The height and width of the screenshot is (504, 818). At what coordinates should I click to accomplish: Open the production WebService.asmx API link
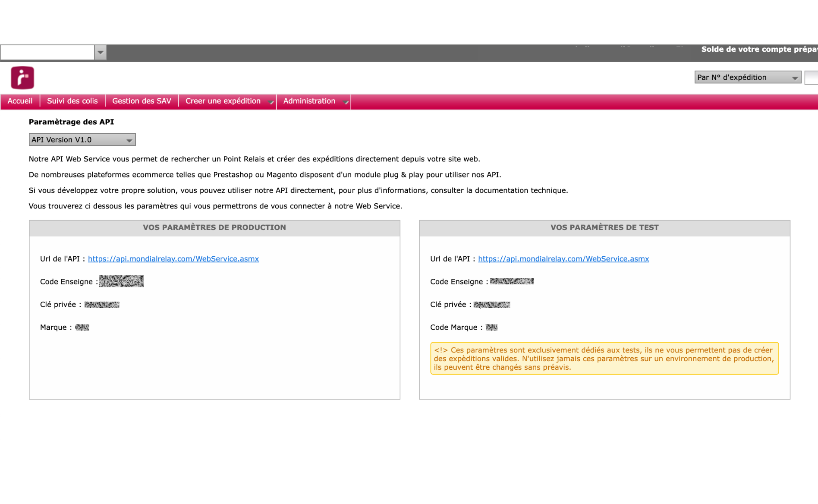point(173,258)
